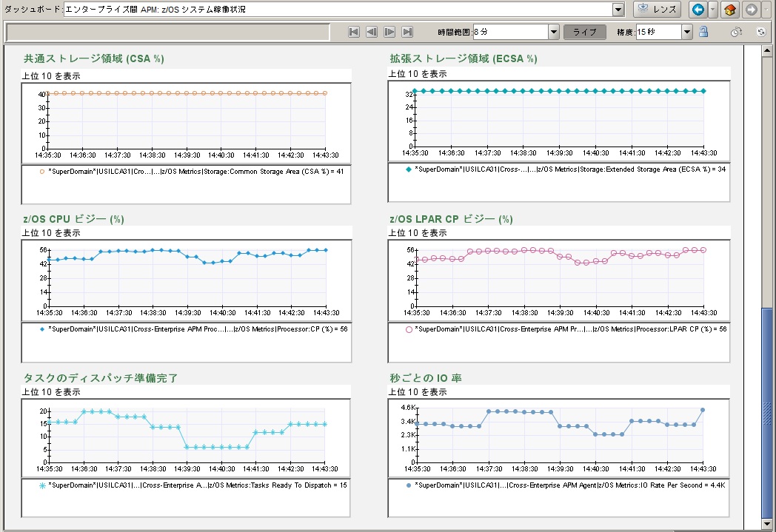
Task: Click the back navigation arrow icon
Action: pyautogui.click(x=698, y=10)
